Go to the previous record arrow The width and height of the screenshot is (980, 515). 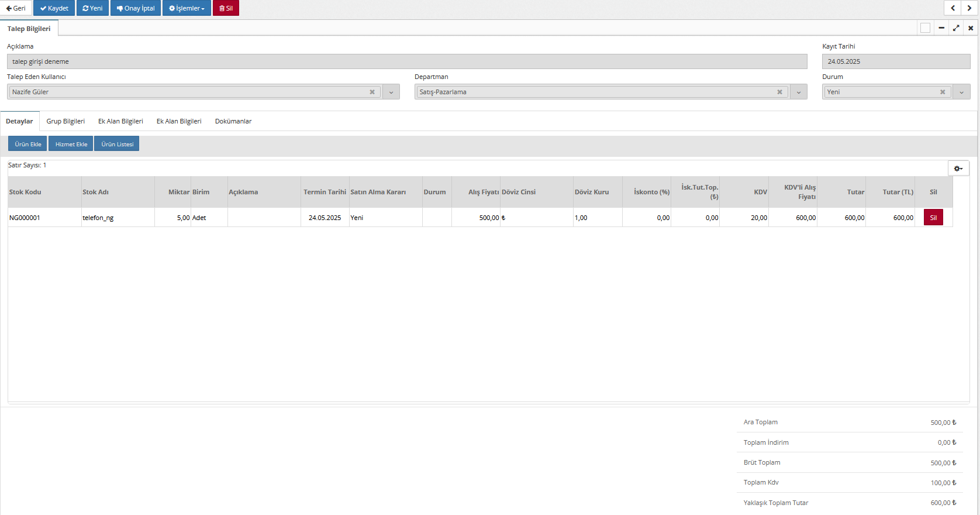[953, 8]
